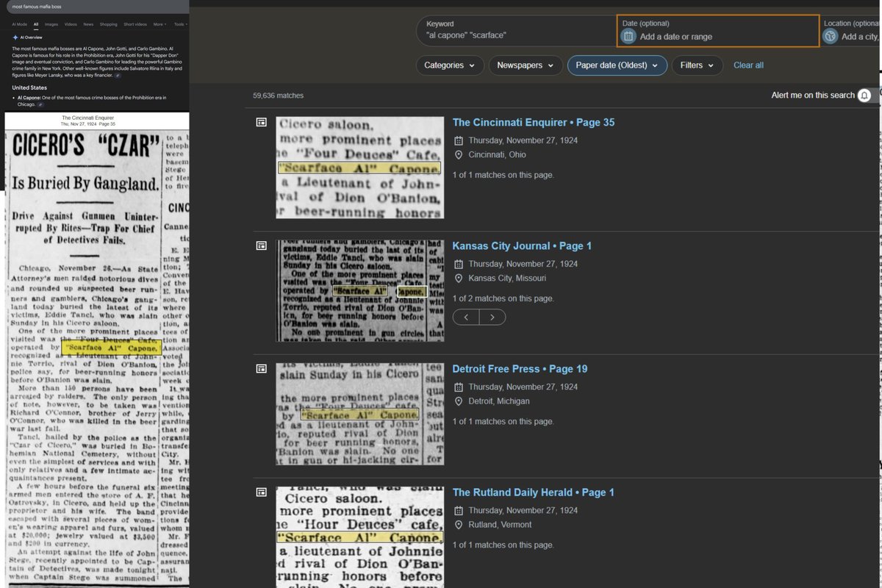Open the Kansas City Journal clipping thumbnail
This screenshot has height=588, width=882.
[359, 290]
